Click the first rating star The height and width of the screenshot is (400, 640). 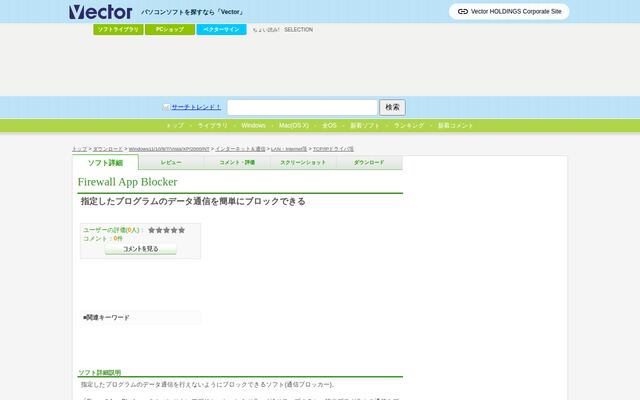coord(151,230)
